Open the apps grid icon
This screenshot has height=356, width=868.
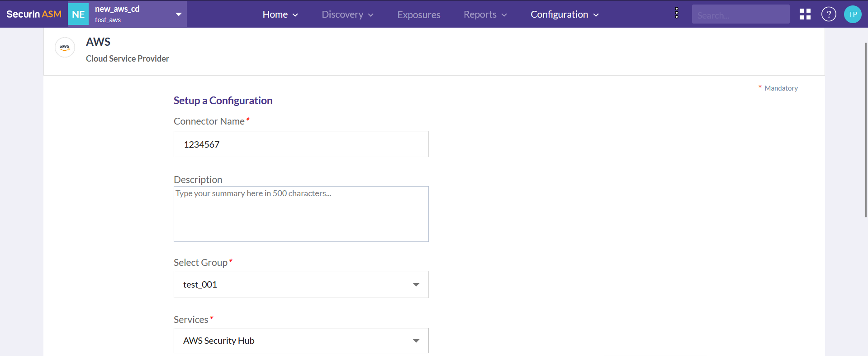coord(805,14)
